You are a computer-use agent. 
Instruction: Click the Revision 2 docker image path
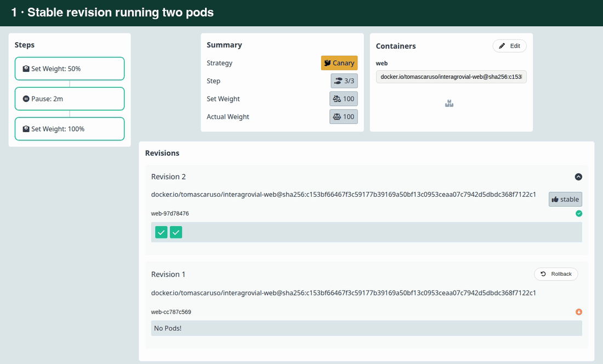coord(343,195)
